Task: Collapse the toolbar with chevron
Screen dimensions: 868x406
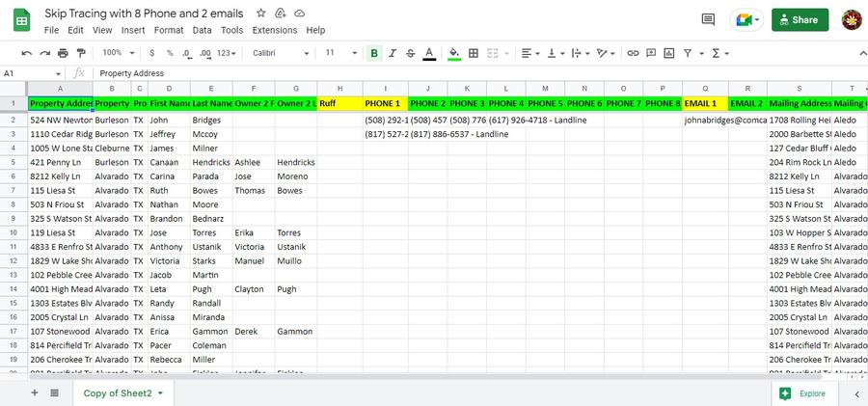Action: tap(862, 53)
